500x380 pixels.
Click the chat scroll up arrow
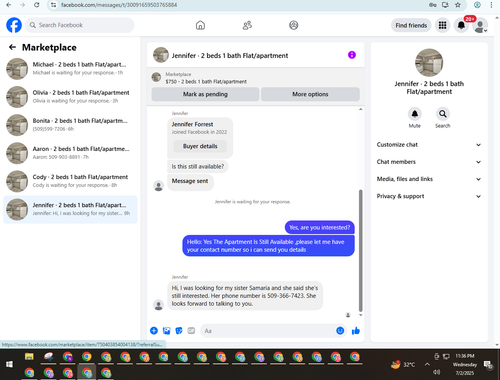click(x=360, y=109)
